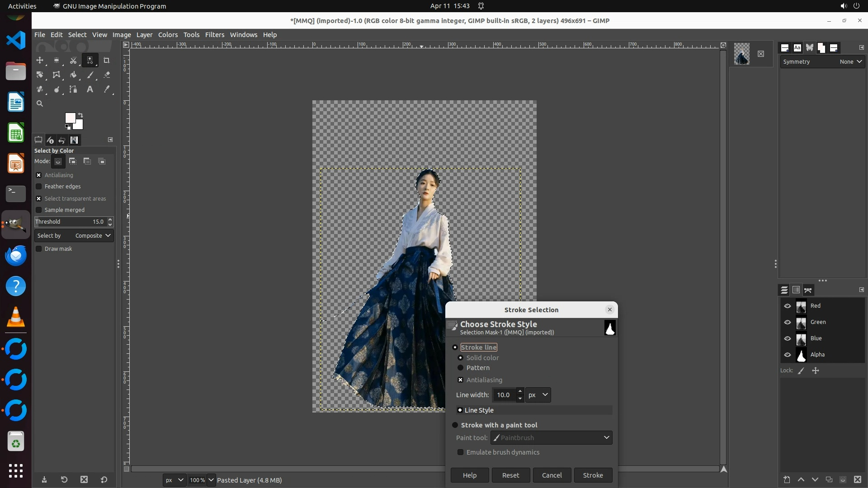Open the Colors menu
The height and width of the screenshot is (488, 868).
tap(168, 35)
